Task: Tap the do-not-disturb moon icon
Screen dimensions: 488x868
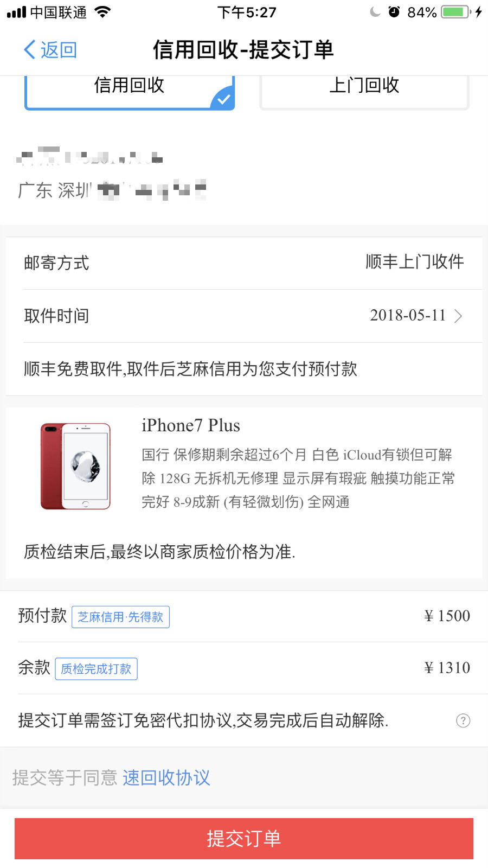Action: tap(375, 12)
